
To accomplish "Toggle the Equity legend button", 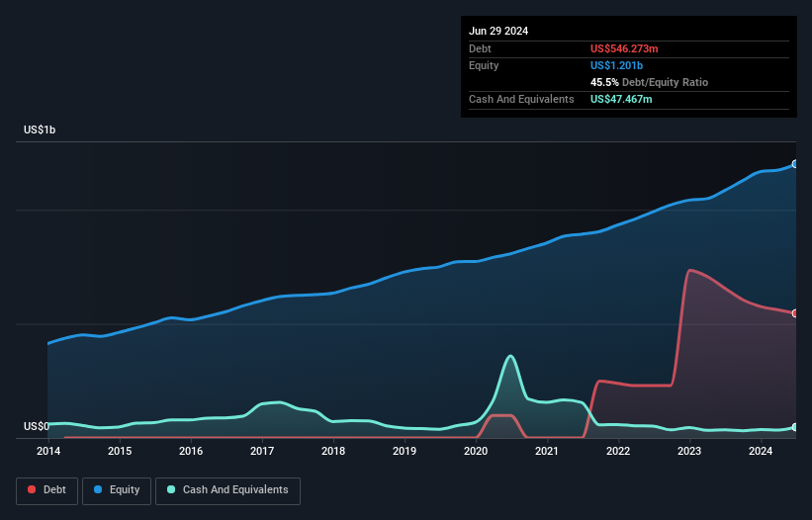I will (x=117, y=490).
